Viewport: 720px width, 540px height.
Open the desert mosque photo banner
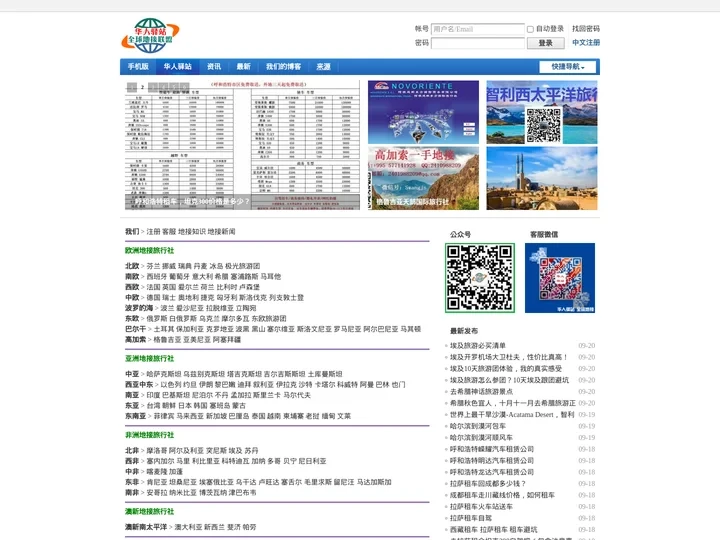(542, 178)
